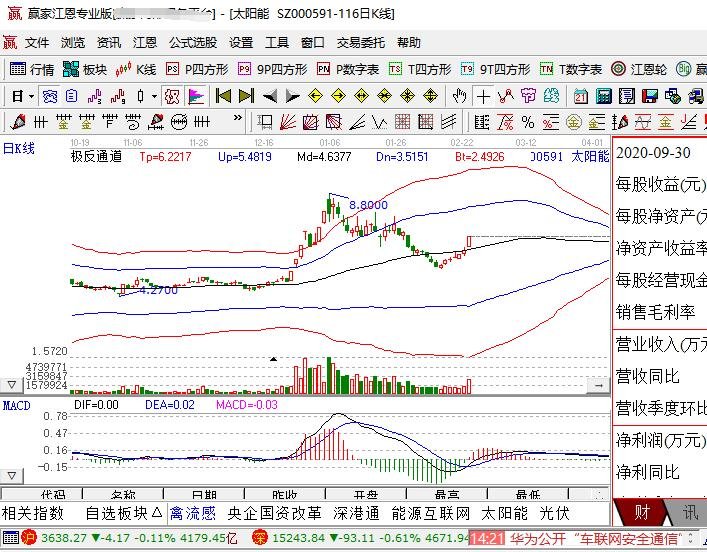The width and height of the screenshot is (707, 552).
Task: Open the 9T四方形 tool
Action: coord(495,69)
